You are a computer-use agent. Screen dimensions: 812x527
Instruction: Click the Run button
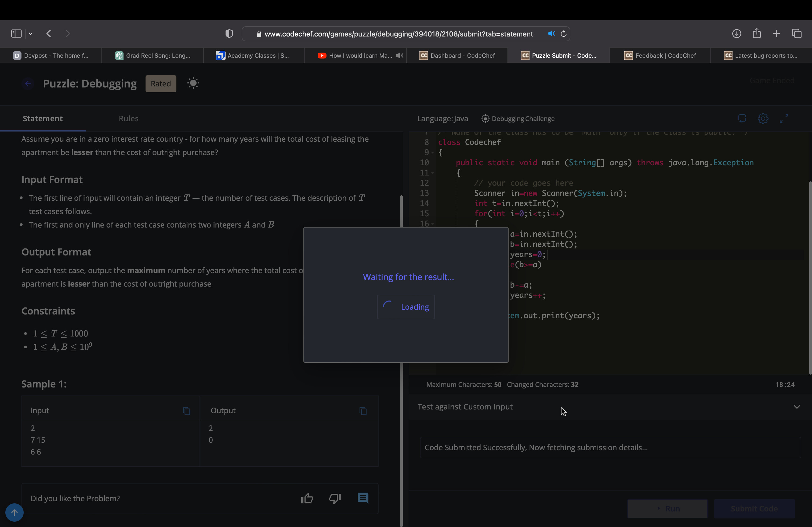tap(667, 508)
